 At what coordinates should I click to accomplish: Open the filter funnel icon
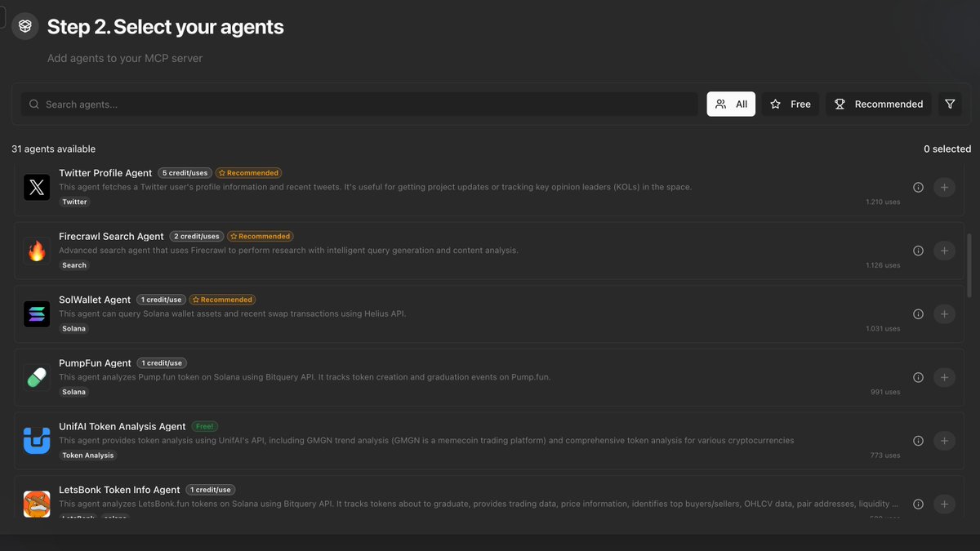coord(950,104)
